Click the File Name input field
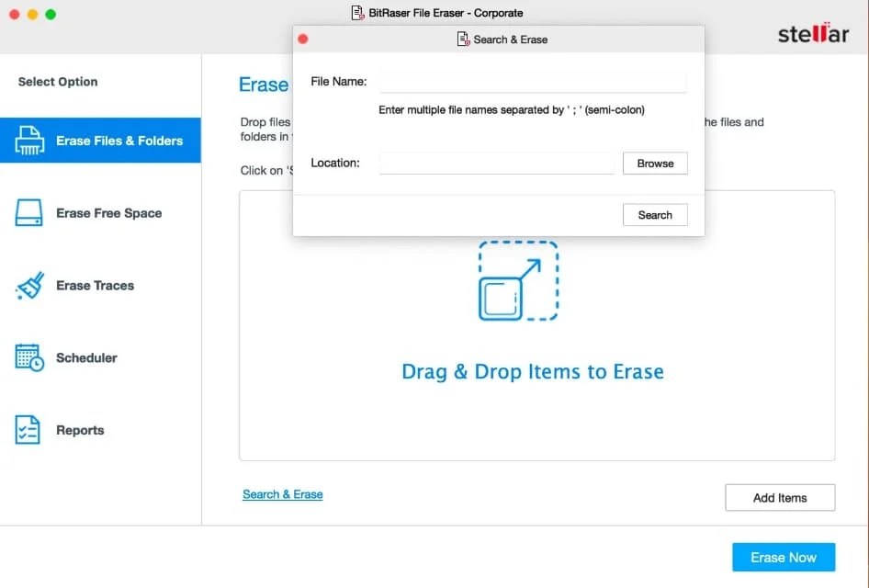Image resolution: width=869 pixels, height=588 pixels. 533,82
